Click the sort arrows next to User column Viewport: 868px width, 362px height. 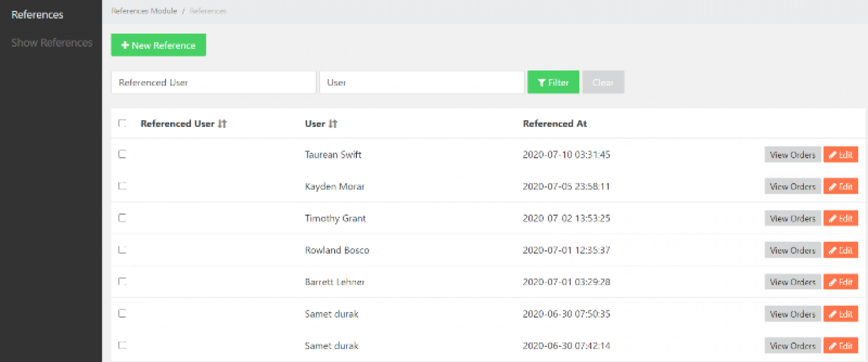pyautogui.click(x=333, y=124)
